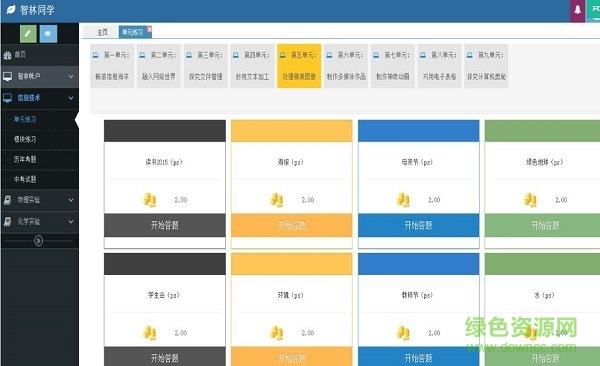Close the 单元练习 tab
Viewport: 600px width, 366px height.
click(149, 29)
